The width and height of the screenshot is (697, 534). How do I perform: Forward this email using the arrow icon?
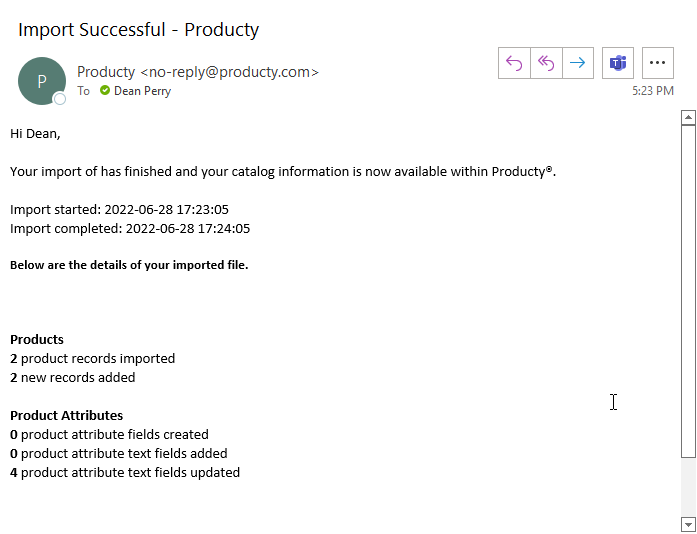pos(578,63)
